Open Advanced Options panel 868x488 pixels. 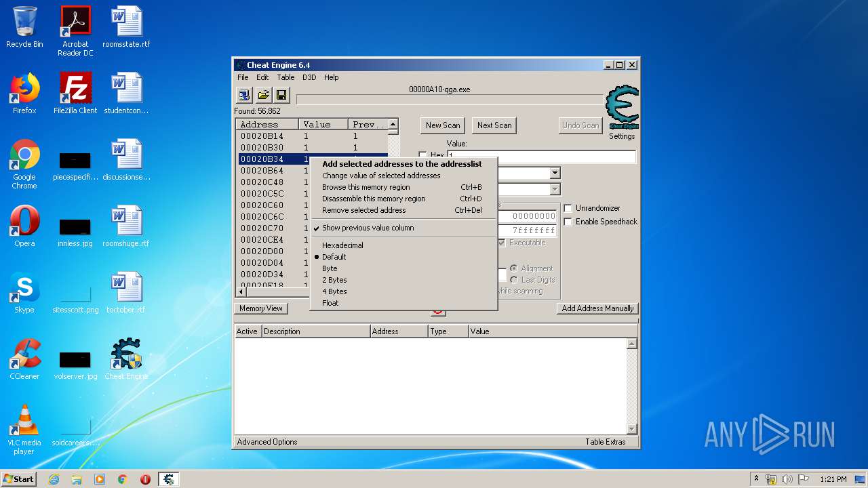tap(267, 442)
